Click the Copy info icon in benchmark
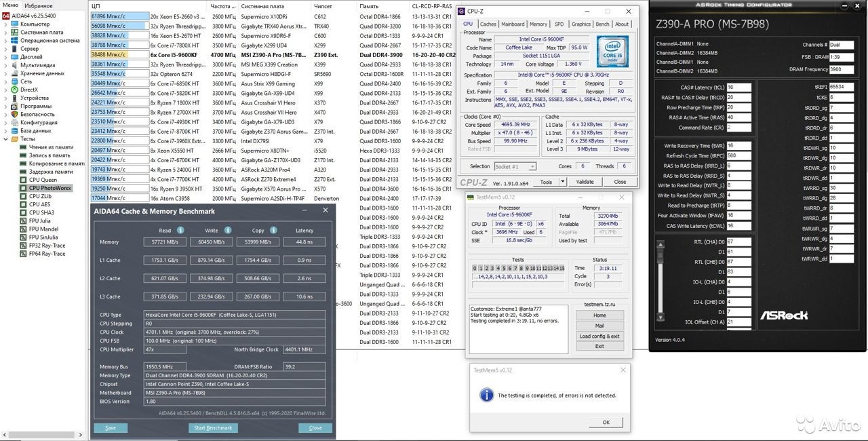 (273, 230)
